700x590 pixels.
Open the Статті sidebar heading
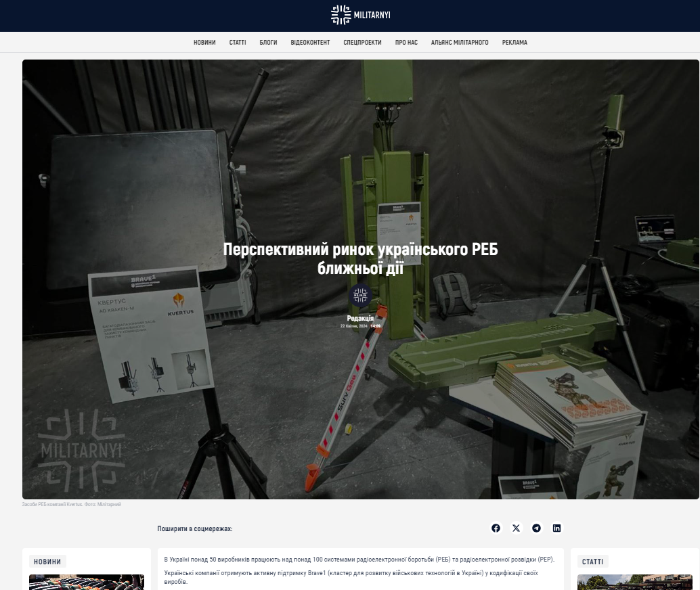(593, 562)
